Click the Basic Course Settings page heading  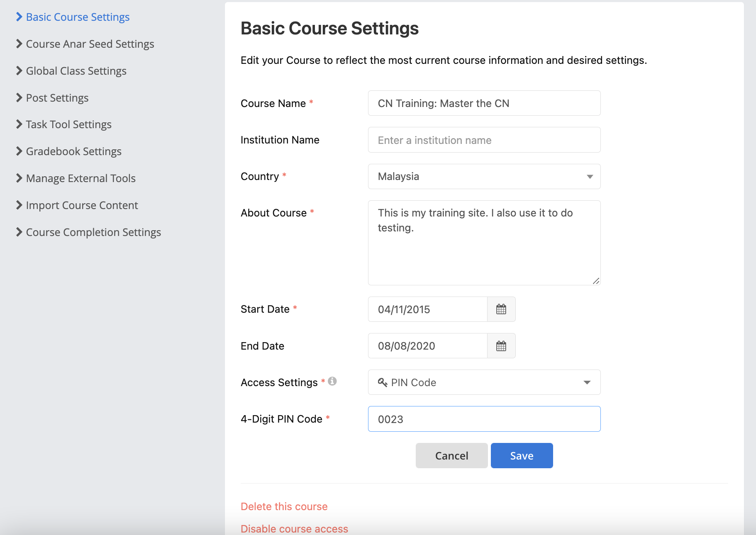tap(329, 28)
